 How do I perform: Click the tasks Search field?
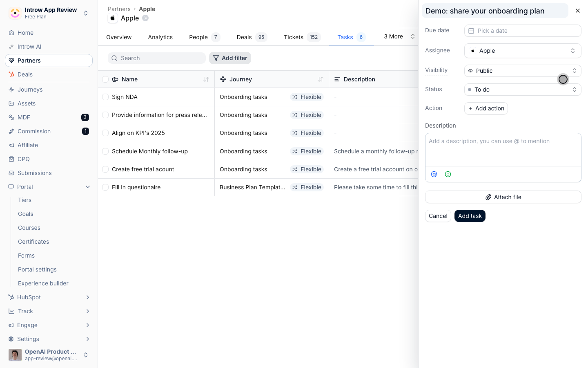pos(157,58)
